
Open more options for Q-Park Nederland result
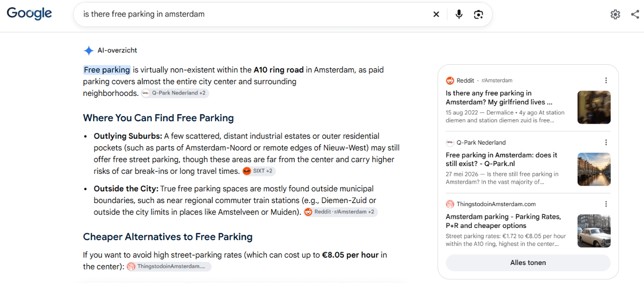(x=606, y=142)
